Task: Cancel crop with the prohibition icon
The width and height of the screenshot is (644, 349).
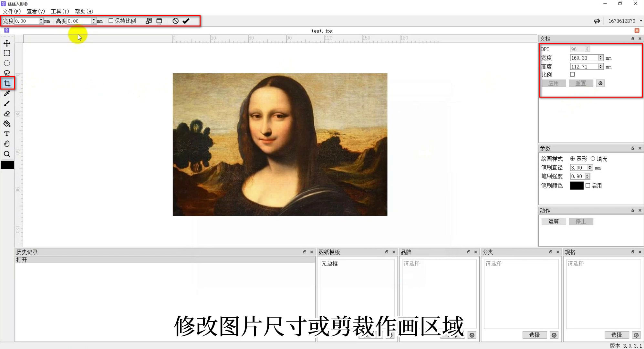Action: point(175,21)
